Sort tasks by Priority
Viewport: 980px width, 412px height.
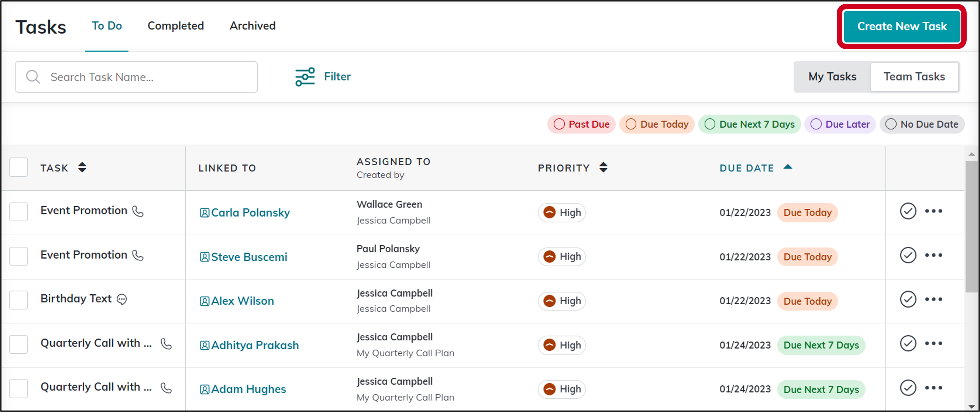603,167
